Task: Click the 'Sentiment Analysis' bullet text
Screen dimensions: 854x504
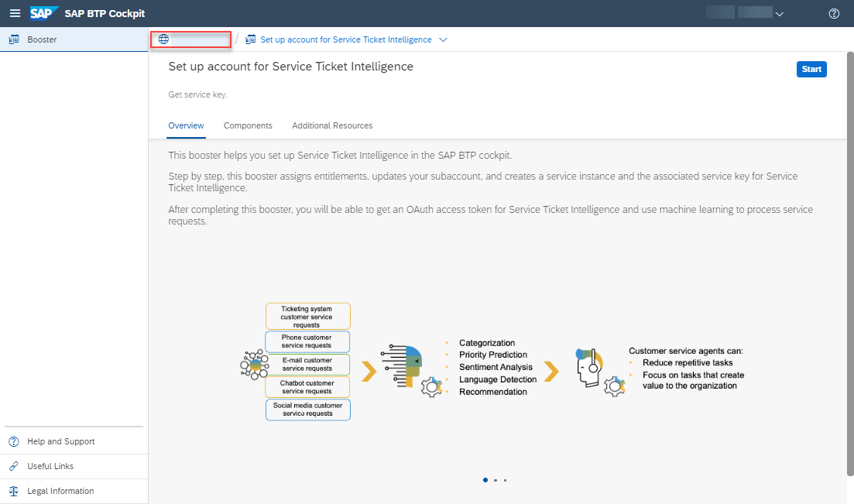Action: [x=496, y=367]
